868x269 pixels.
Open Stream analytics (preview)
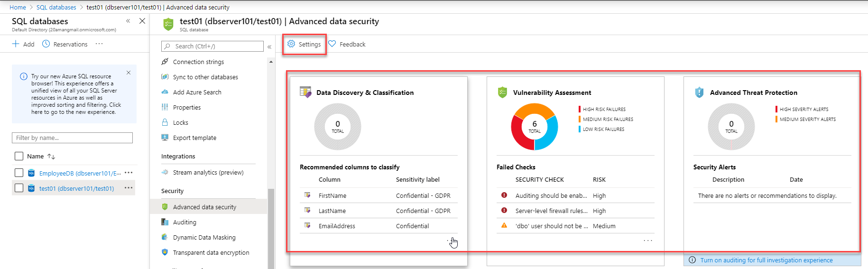click(x=208, y=172)
